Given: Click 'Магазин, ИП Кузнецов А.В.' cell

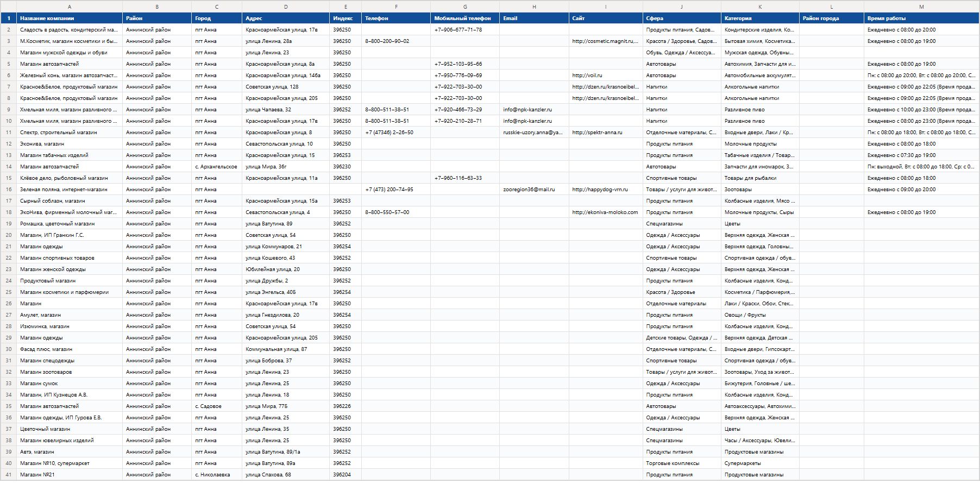Looking at the screenshot, I should point(70,394).
